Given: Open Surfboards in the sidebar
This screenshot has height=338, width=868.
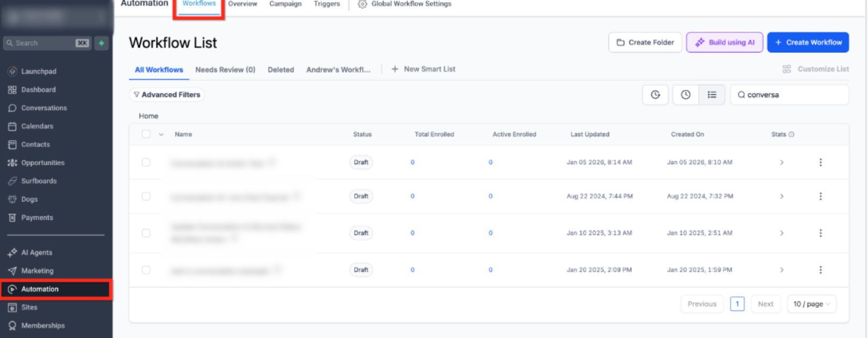Looking at the screenshot, I should (x=33, y=181).
